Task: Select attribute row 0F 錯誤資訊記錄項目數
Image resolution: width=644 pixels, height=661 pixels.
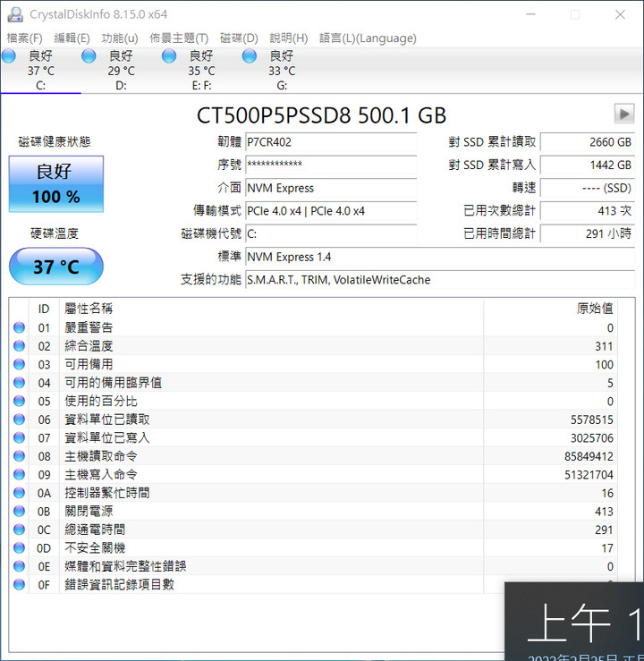Action: (x=313, y=584)
